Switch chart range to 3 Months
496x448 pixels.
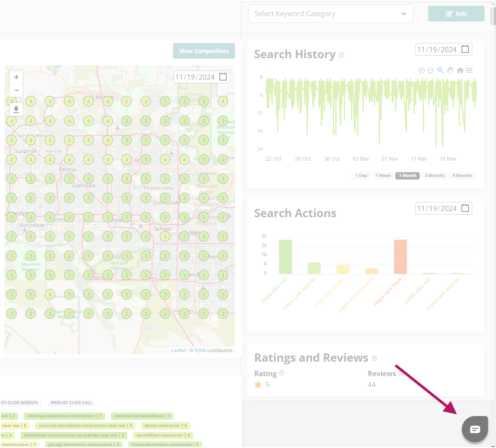(x=434, y=176)
